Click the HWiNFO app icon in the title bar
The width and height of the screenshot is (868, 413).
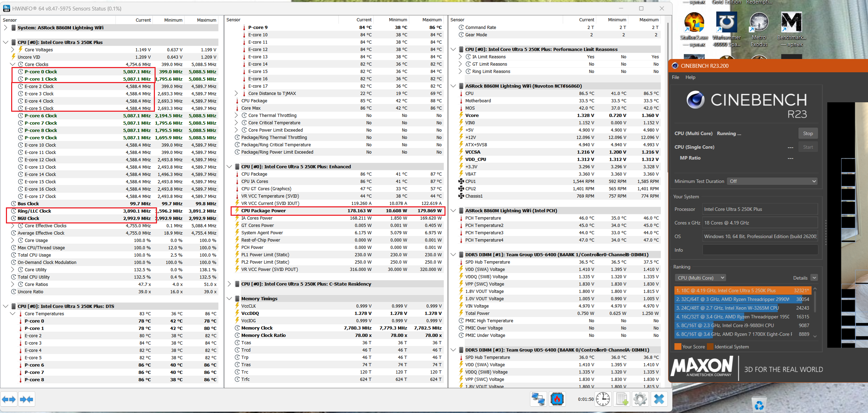coord(7,8)
